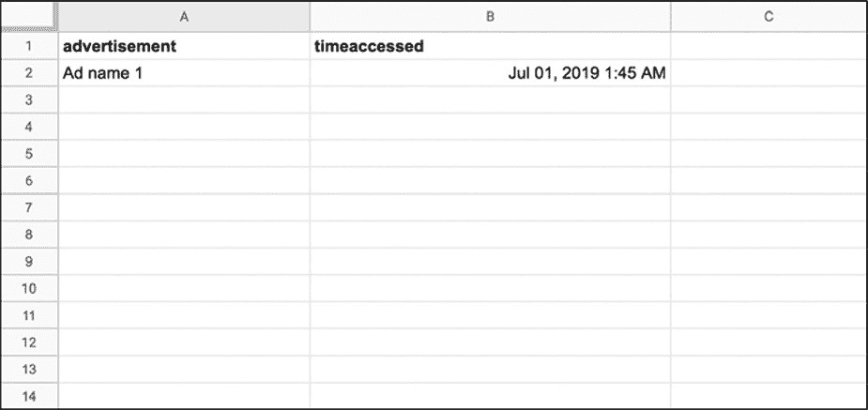Select column A header
The height and width of the screenshot is (410, 868).
tap(184, 16)
